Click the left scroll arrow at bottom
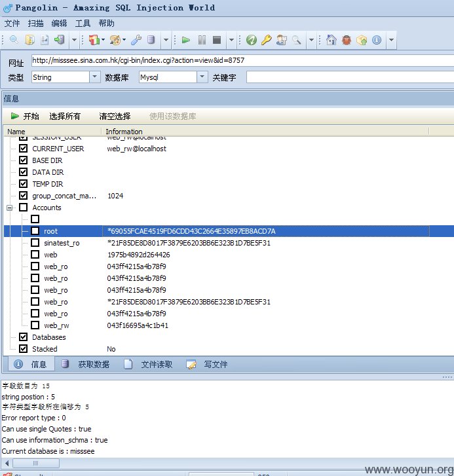Image resolution: width=454 pixels, height=476 pixels. (x=7, y=464)
